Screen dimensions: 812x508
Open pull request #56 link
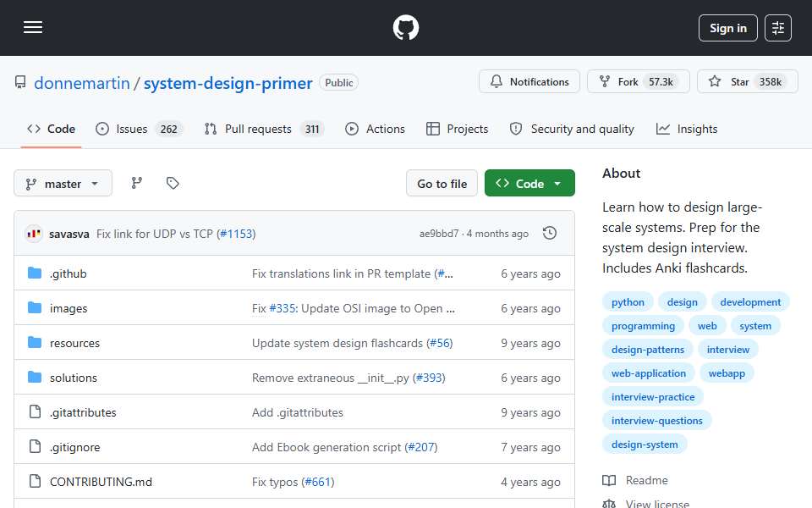click(439, 343)
